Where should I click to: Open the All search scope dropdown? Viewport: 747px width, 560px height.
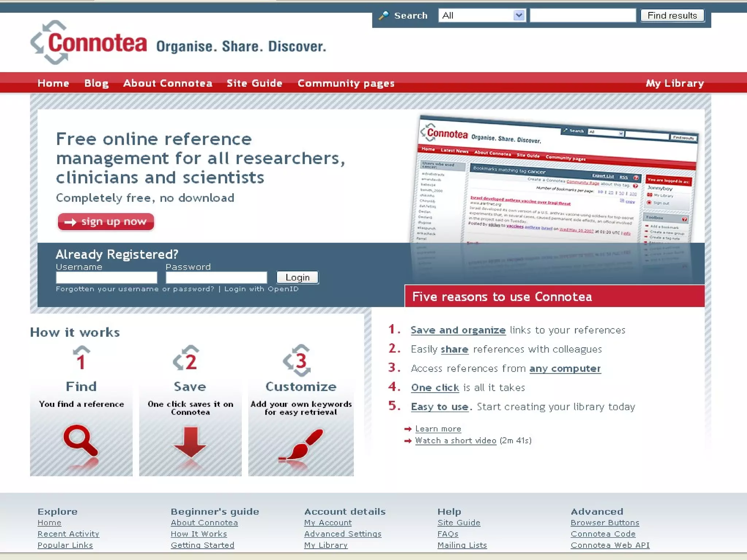pyautogui.click(x=482, y=16)
